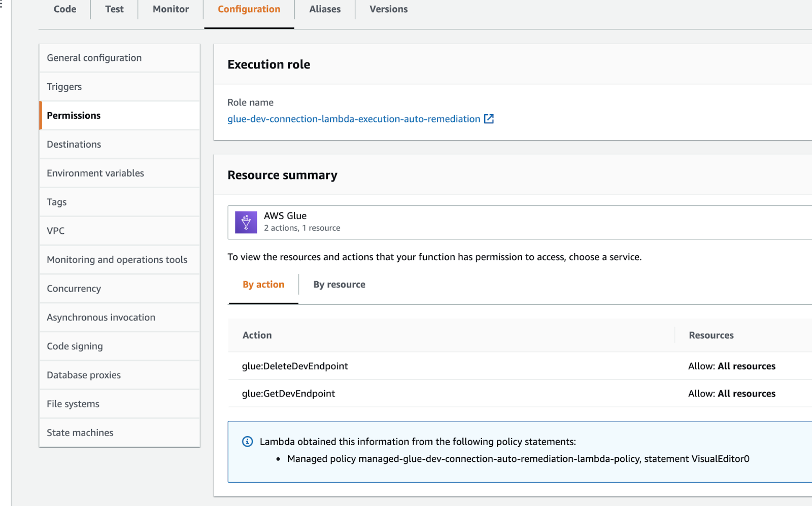Open the Code tab
This screenshot has width=812, height=506.
(65, 9)
